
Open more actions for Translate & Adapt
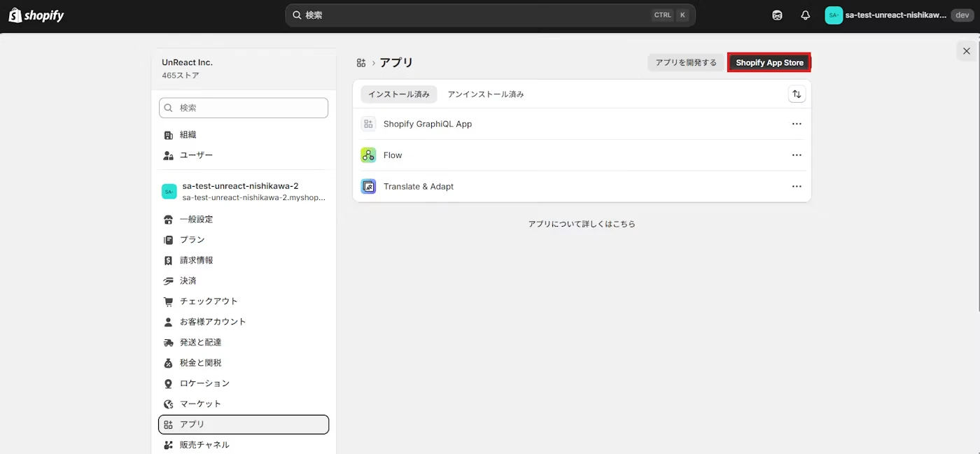tap(797, 187)
